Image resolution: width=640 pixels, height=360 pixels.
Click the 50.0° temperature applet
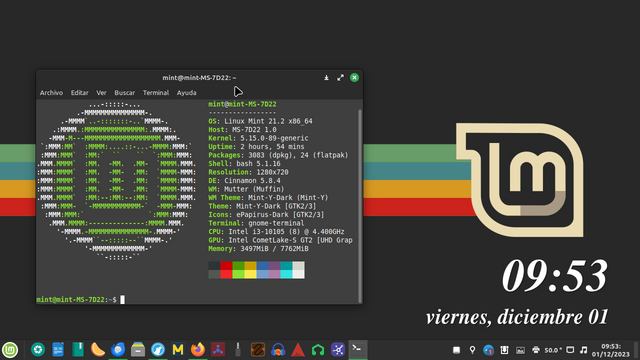point(553,350)
